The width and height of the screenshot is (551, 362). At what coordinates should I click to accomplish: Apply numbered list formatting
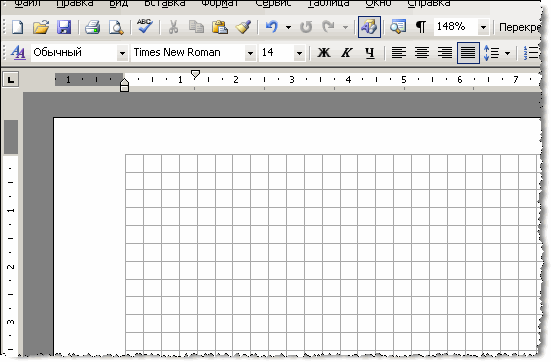point(531,53)
